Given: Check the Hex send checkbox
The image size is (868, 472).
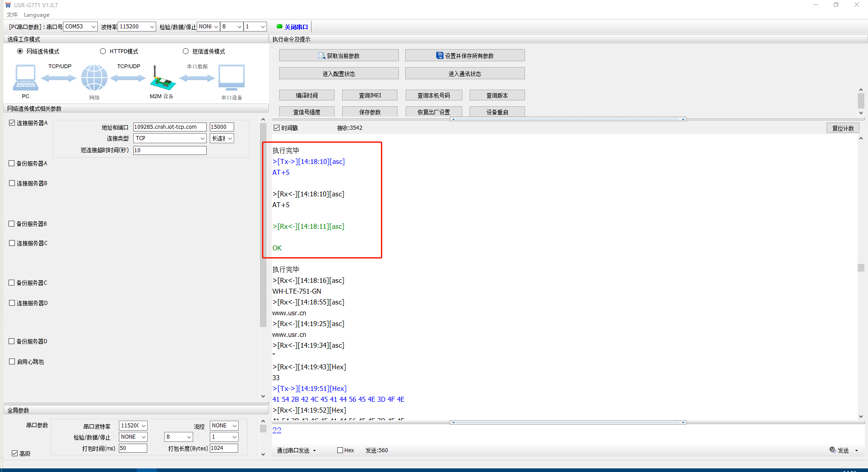Looking at the screenshot, I should click(x=340, y=450).
